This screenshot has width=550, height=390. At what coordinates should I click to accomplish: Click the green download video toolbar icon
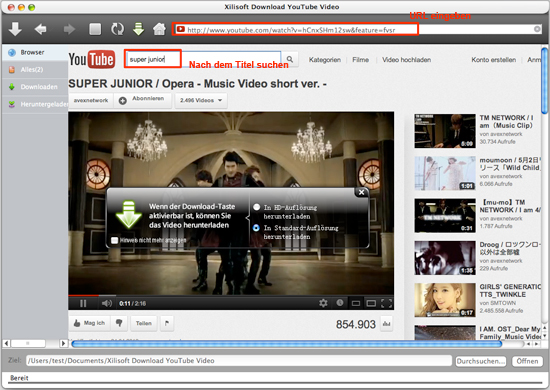[x=139, y=29]
